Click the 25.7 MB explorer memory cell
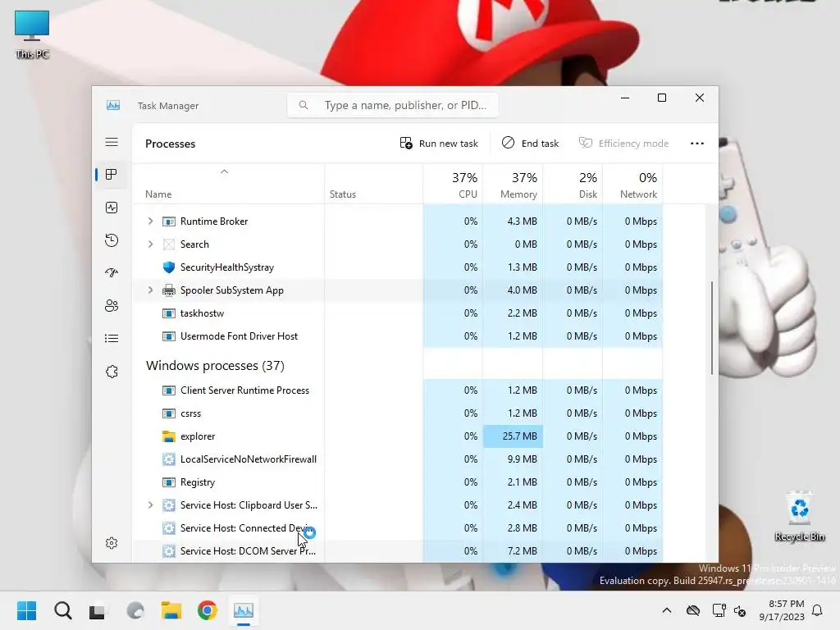 pos(514,436)
